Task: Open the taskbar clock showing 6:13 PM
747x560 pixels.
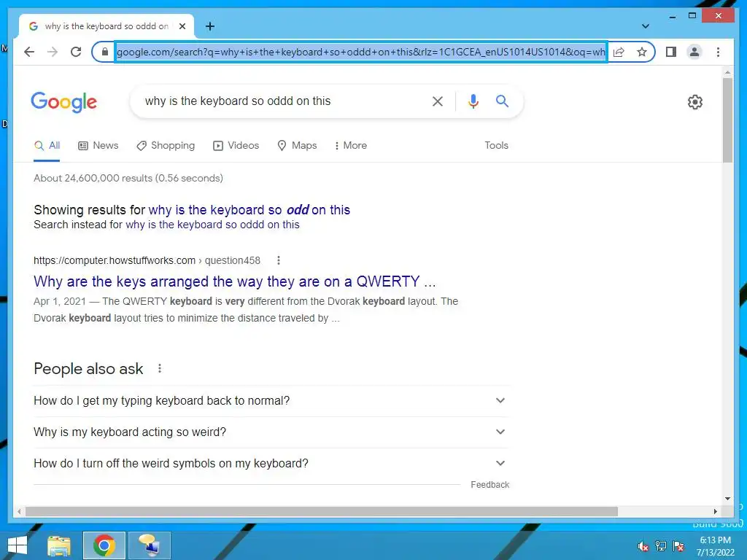Action: pyautogui.click(x=716, y=546)
